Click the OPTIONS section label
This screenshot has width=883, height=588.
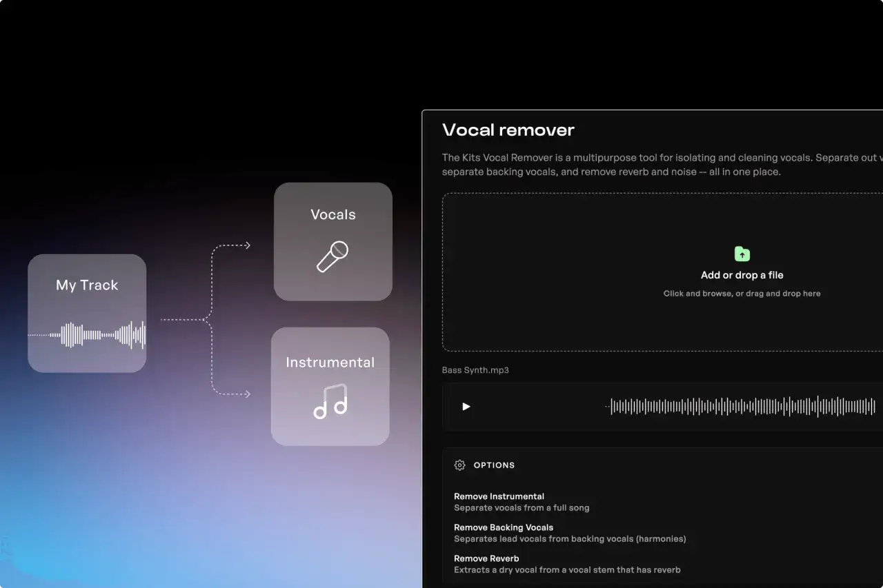[x=494, y=465]
